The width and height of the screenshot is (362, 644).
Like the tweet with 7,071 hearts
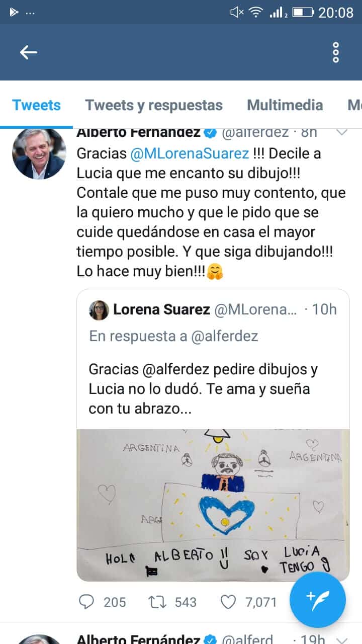(x=229, y=601)
